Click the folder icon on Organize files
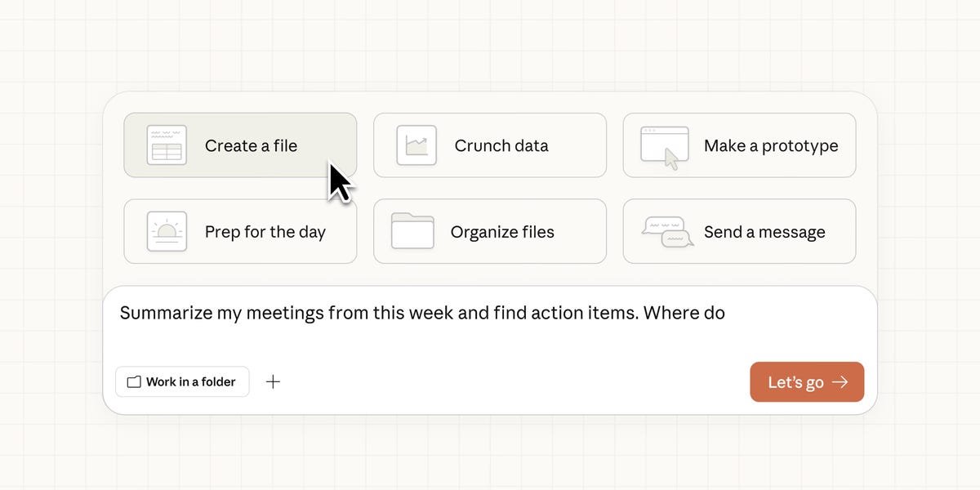Image resolution: width=980 pixels, height=490 pixels. (412, 231)
